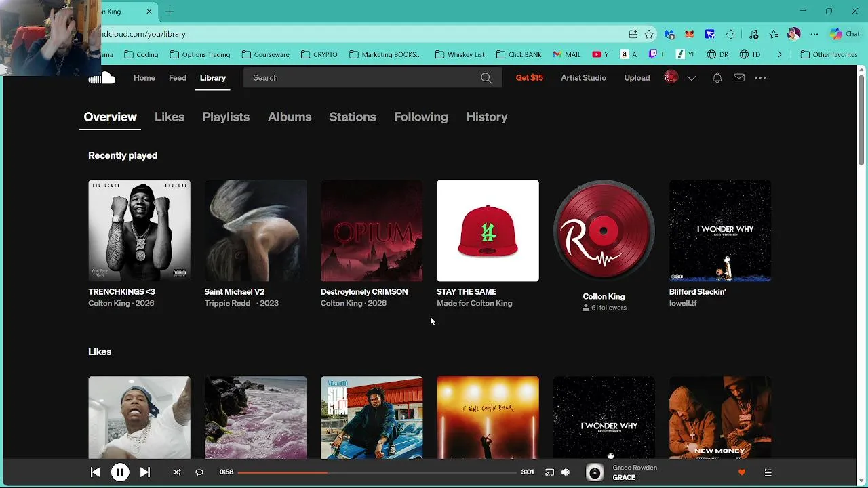Image resolution: width=868 pixels, height=488 pixels.
Task: Toggle shuffle mode in player
Action: 176,472
